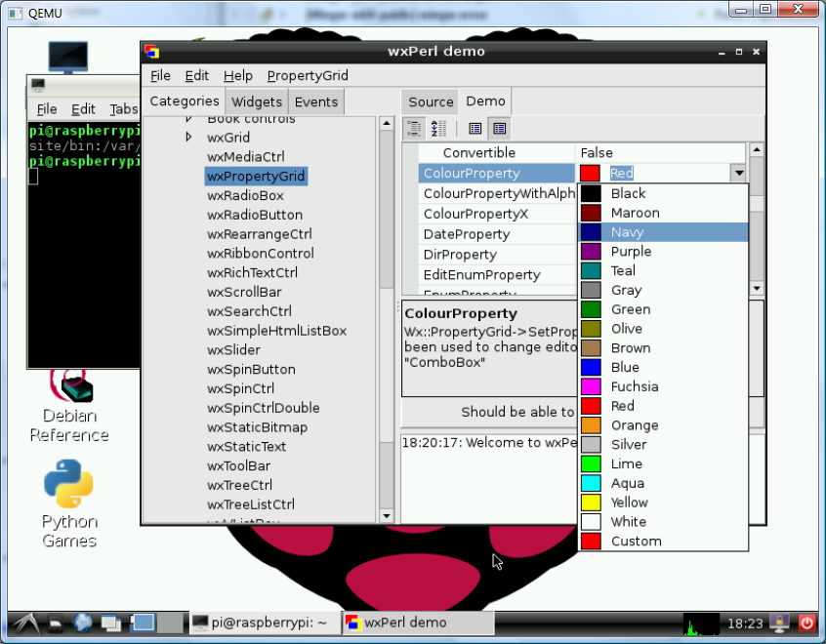Click the monitor desktop icon at top left
Viewport: 826px width, 644px height.
coord(68,57)
